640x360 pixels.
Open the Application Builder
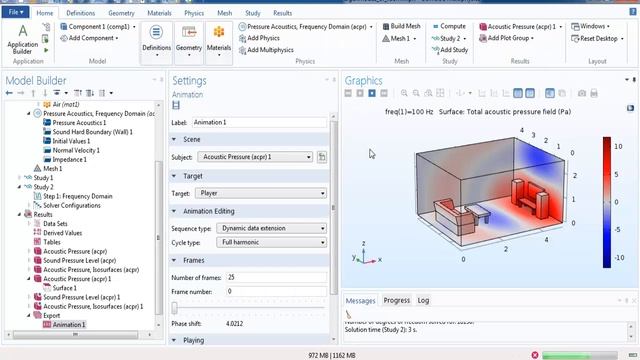click(x=22, y=40)
